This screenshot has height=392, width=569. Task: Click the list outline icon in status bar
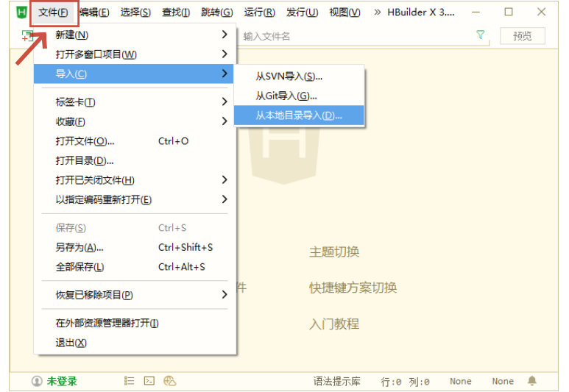(130, 381)
